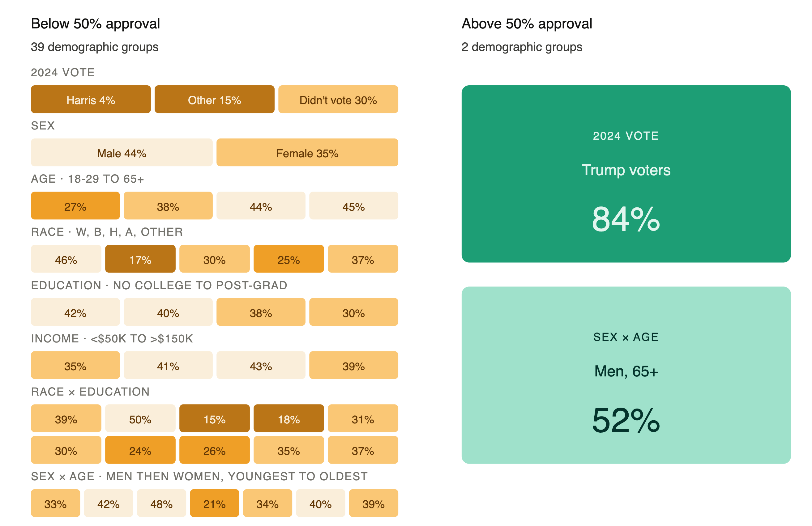Image resolution: width=812 pixels, height=526 pixels.
Task: Open the Men, 65+ 52% card
Action: [x=626, y=375]
